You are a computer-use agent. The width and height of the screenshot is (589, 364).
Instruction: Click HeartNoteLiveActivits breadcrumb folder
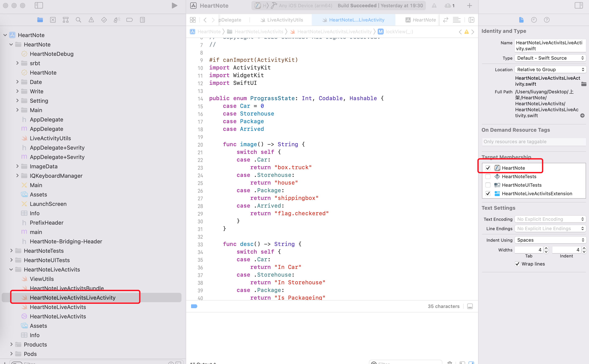click(255, 32)
